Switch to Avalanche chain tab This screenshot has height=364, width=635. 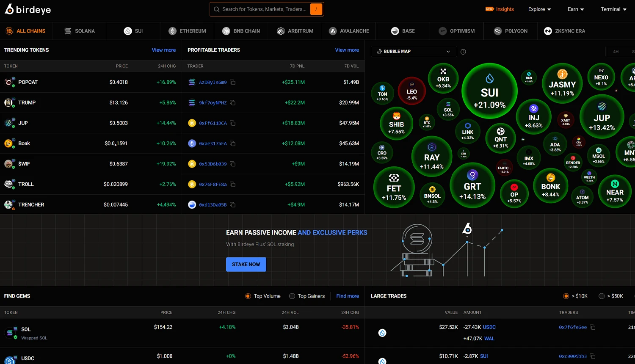349,31
